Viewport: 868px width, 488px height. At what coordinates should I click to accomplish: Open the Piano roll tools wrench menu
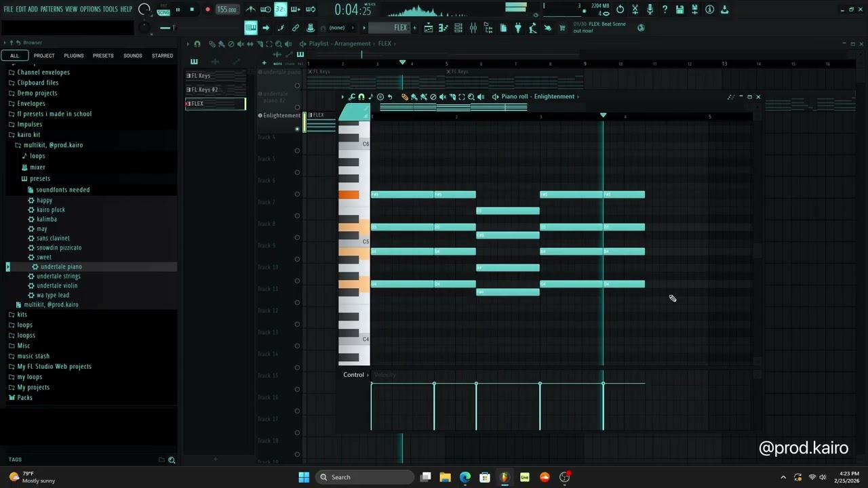(352, 97)
